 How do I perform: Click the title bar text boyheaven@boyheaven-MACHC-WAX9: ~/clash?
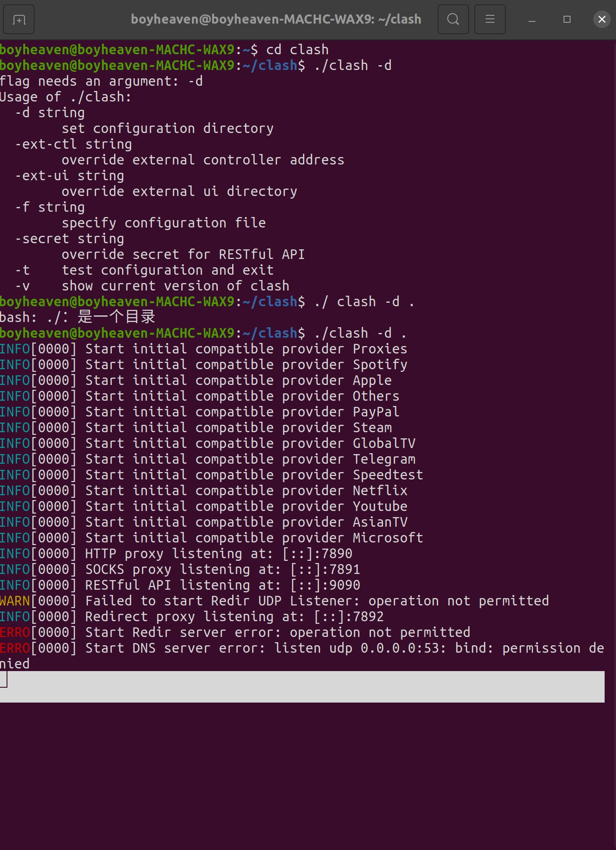point(276,19)
